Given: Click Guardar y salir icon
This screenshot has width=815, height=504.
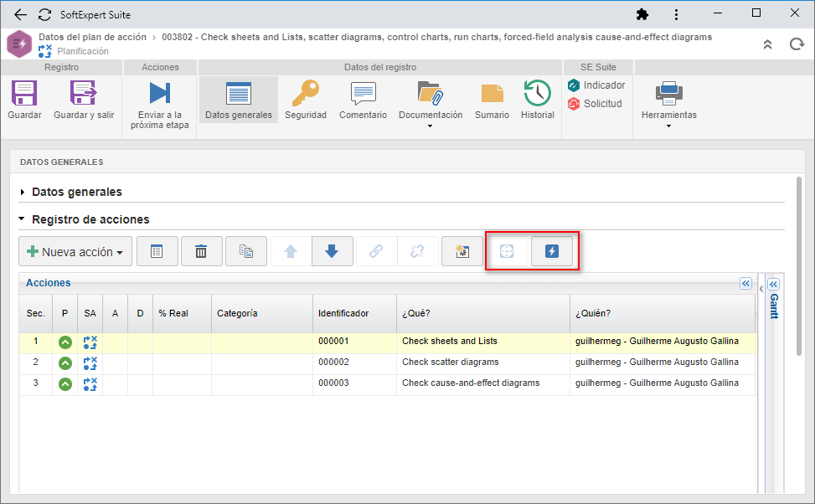Looking at the screenshot, I should tap(83, 94).
